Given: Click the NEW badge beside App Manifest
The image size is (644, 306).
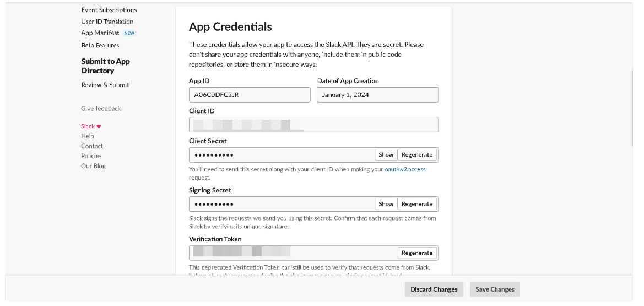Looking at the screenshot, I should tap(129, 33).
